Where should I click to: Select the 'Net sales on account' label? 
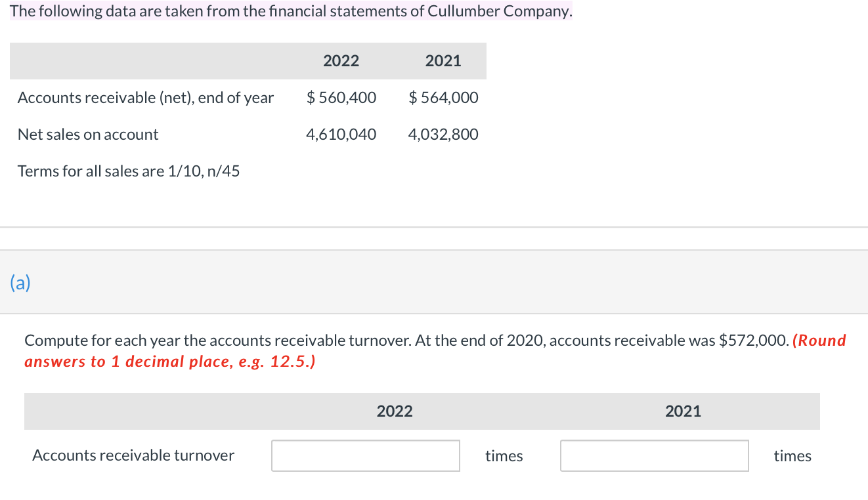(88, 135)
